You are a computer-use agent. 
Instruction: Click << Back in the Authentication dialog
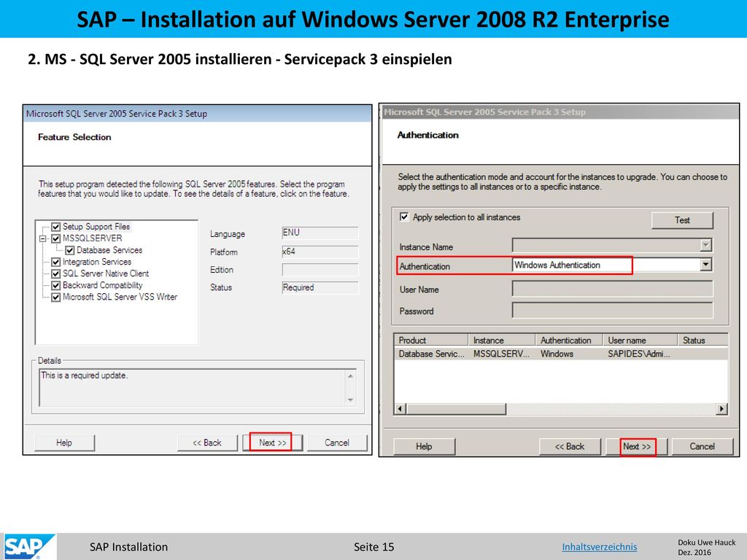pyautogui.click(x=570, y=447)
